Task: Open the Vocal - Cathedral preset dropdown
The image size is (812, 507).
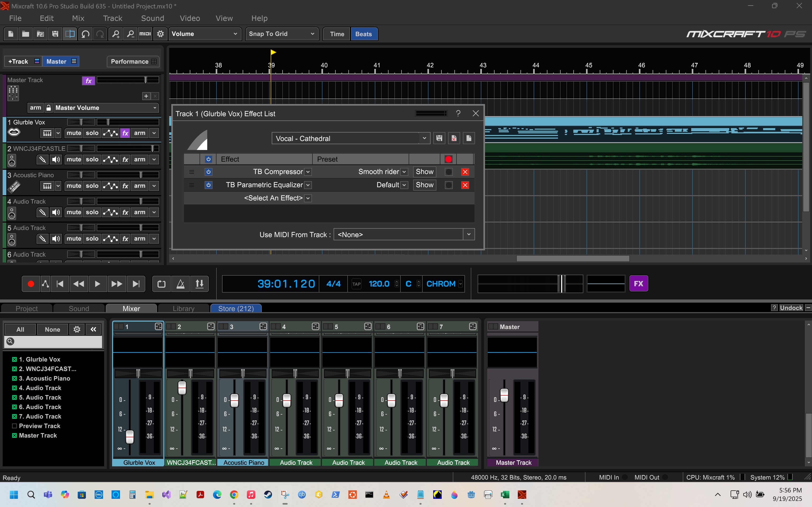Action: tap(424, 138)
